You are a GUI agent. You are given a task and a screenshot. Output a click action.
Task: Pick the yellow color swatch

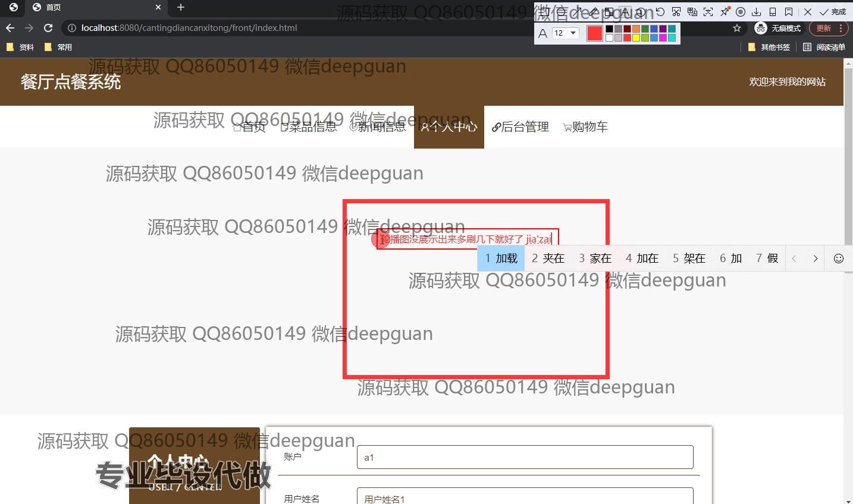tap(636, 38)
